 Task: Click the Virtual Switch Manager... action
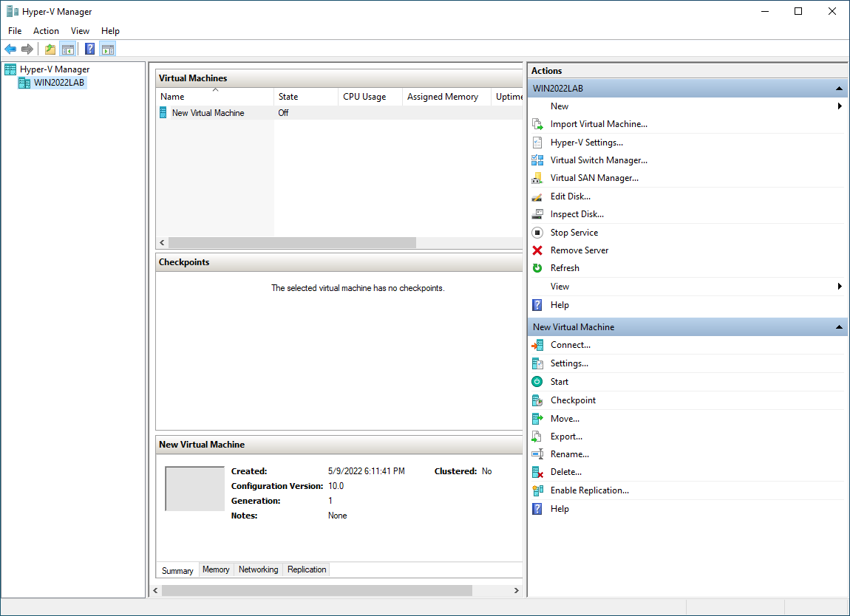point(599,160)
